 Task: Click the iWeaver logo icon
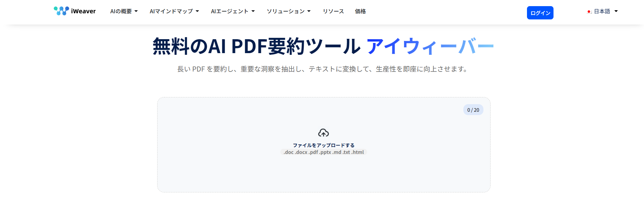click(x=61, y=11)
